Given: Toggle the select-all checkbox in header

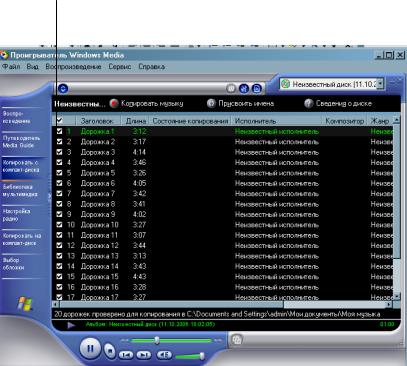Looking at the screenshot, I should coord(59,120).
